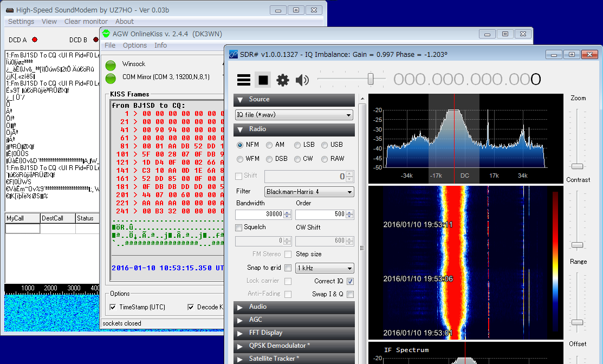Open the Blackman-Harris 4 filter dropdown

(x=309, y=192)
